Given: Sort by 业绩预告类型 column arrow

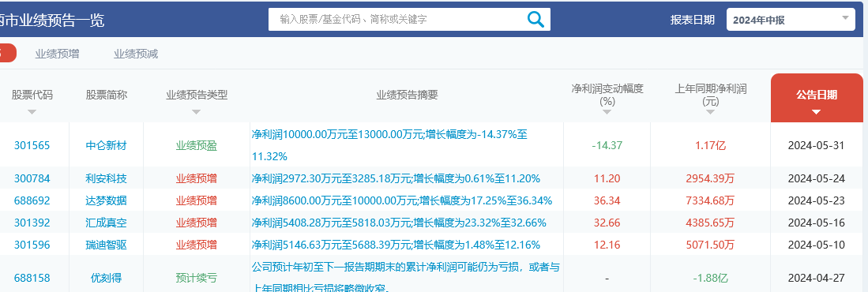Looking at the screenshot, I should coord(196,112).
